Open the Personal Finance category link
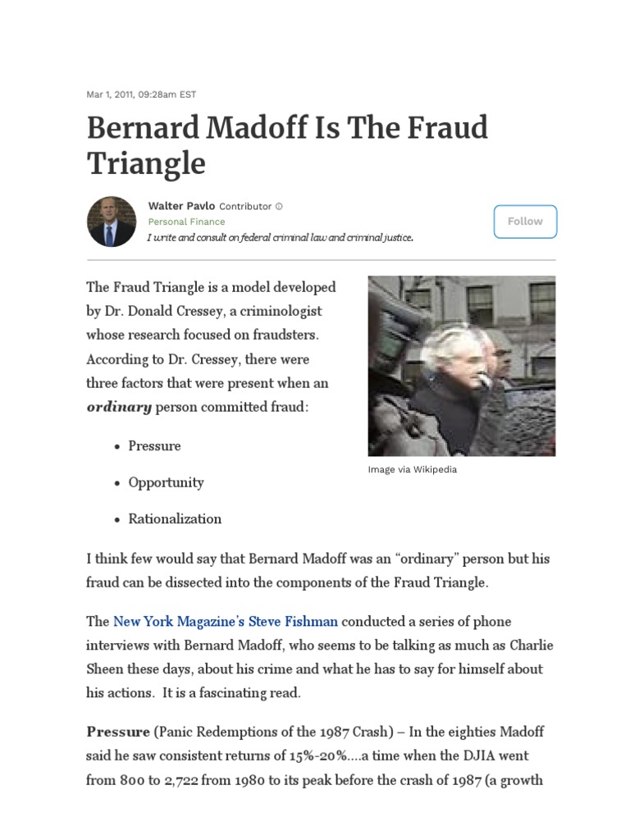 (x=186, y=221)
